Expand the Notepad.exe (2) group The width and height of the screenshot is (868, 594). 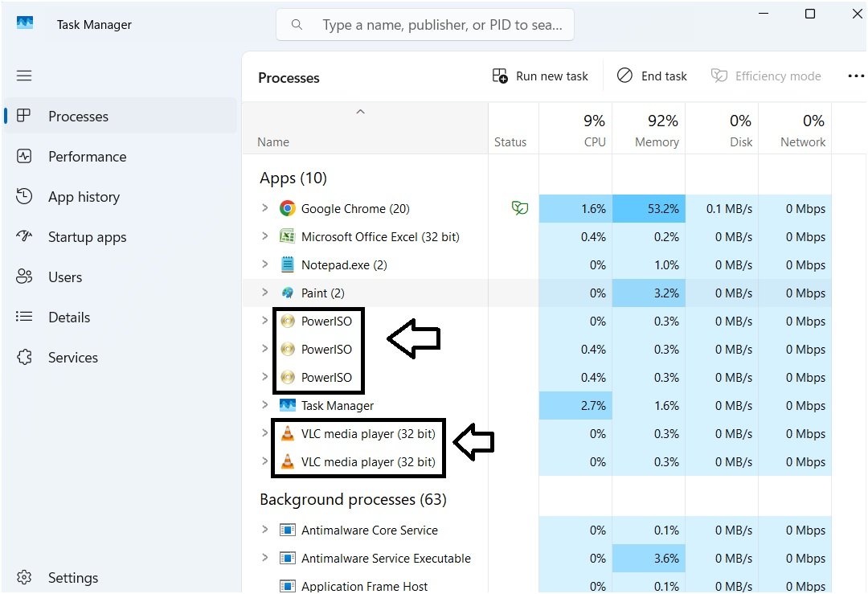click(264, 264)
